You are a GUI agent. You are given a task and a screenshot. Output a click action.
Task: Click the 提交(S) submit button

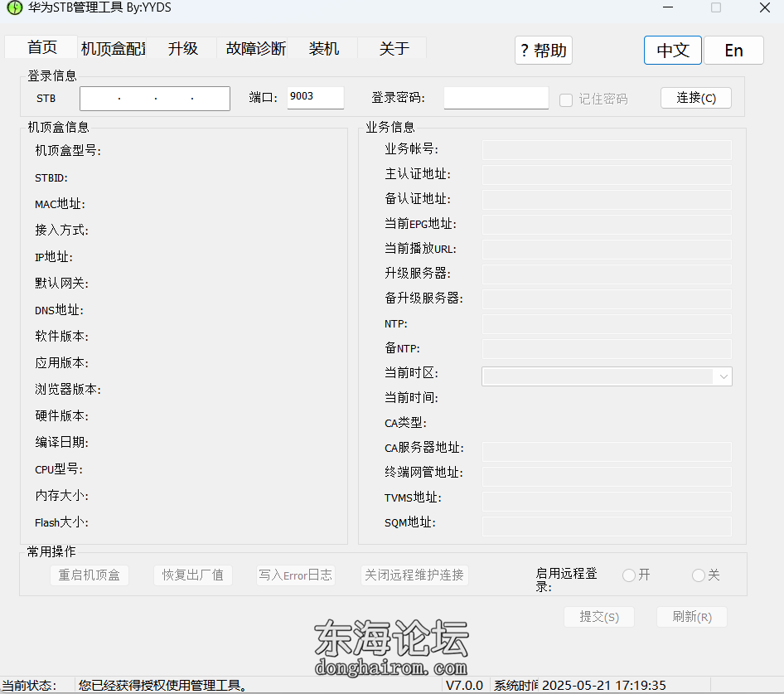point(599,617)
